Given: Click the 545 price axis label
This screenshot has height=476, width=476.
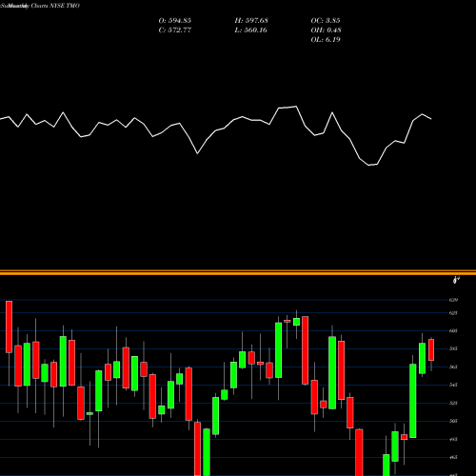Looking at the screenshot, I should (x=453, y=385).
